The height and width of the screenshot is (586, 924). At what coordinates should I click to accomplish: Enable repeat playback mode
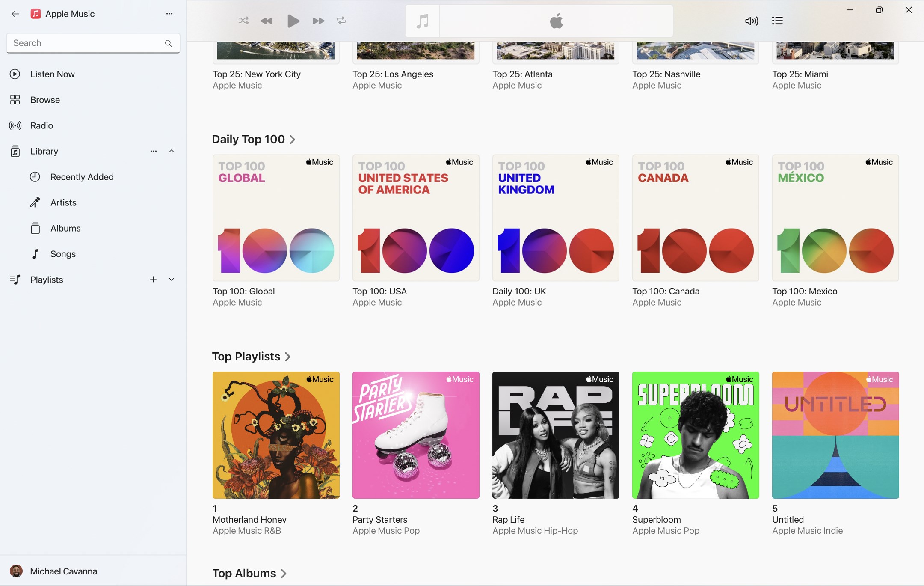tap(341, 21)
